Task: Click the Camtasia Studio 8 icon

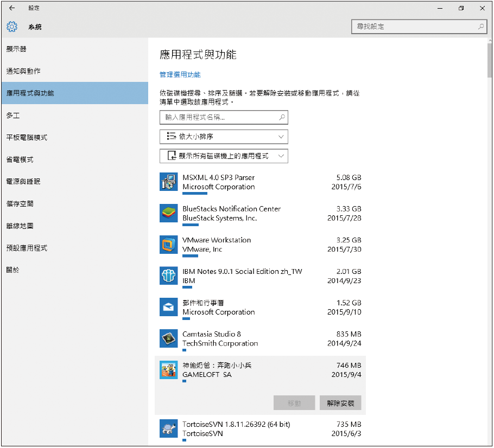Action: 168,338
